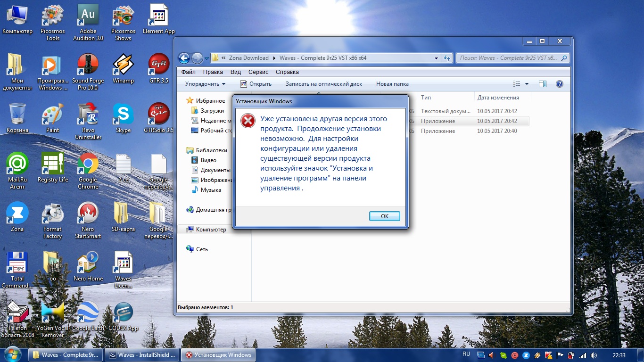
Task: Show hidden breadcrumb path via « chevron
Action: pos(223,58)
